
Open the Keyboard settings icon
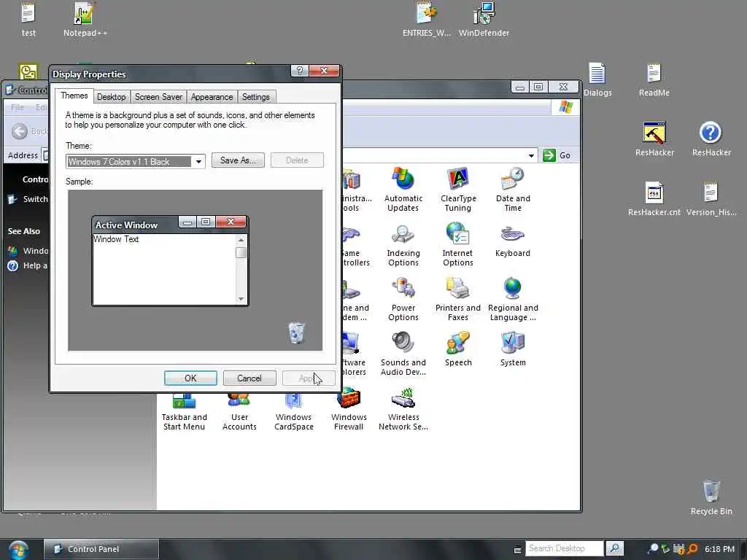click(513, 240)
